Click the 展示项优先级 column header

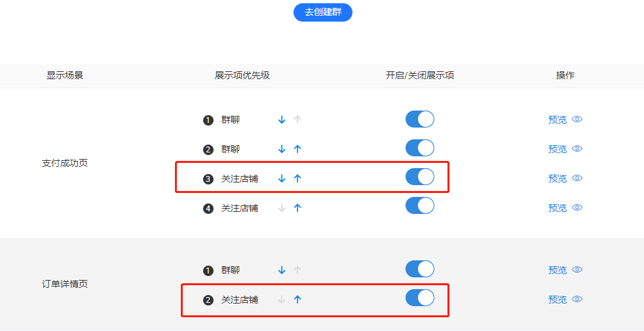(242, 75)
